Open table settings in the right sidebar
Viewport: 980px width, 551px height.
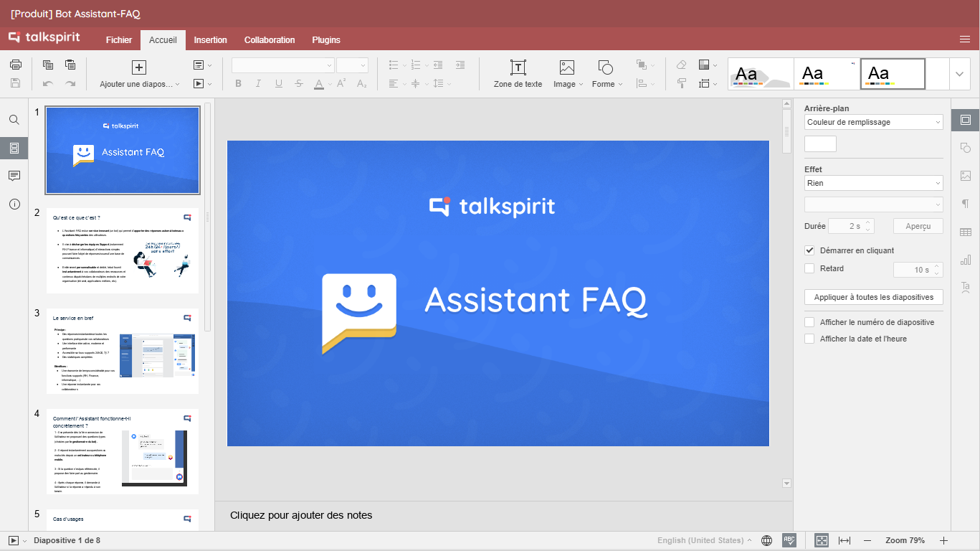[965, 232]
